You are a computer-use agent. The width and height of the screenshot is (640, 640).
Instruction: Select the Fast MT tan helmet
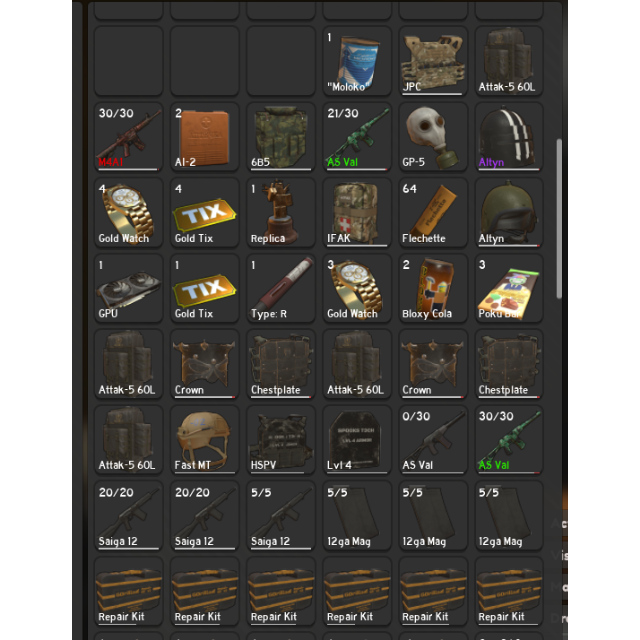(x=204, y=440)
